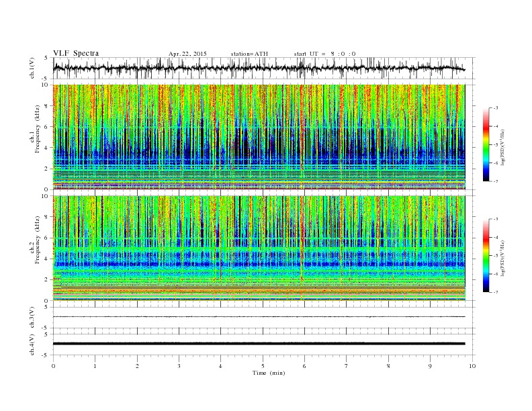Click the "VLF Spectra" plot title

(76, 53)
